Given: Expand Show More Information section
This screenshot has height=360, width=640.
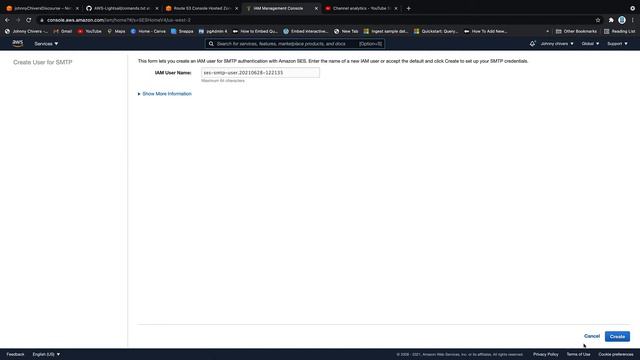Looking at the screenshot, I should coord(164,94).
